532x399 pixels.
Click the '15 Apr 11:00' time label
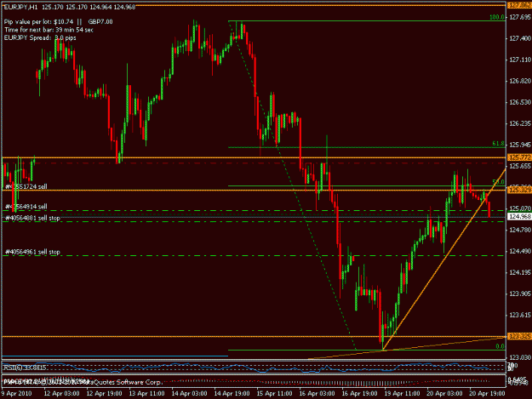pos(274,394)
